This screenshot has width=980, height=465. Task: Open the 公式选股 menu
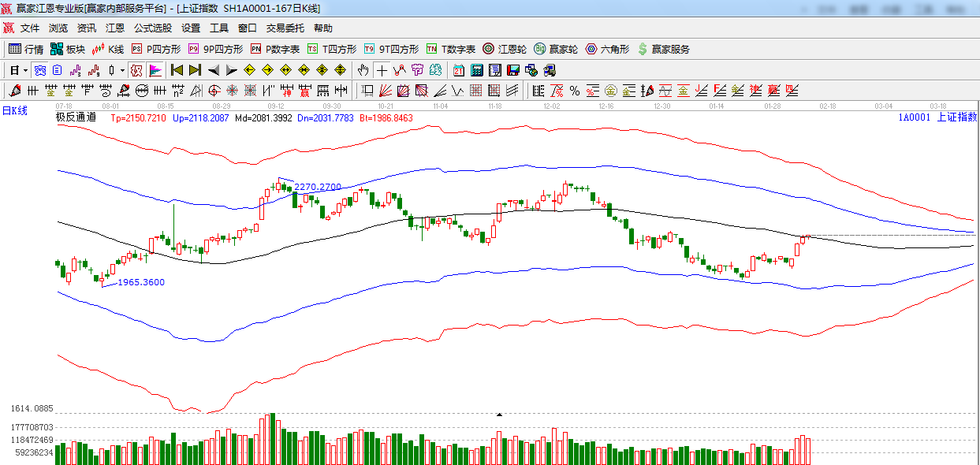pyautogui.click(x=152, y=28)
